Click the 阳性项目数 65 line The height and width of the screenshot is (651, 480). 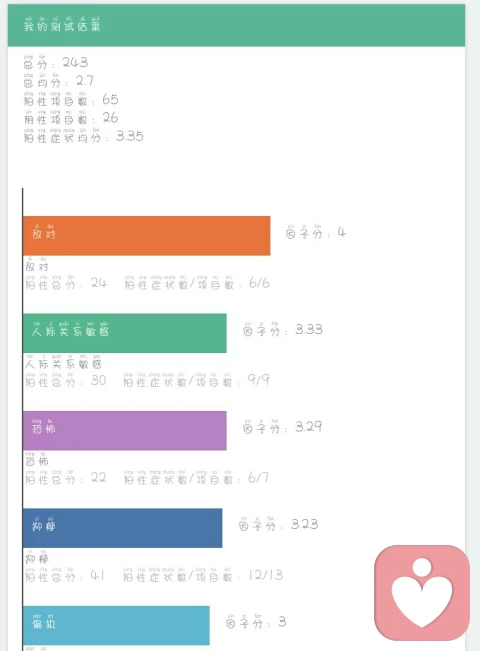[x=71, y=98]
